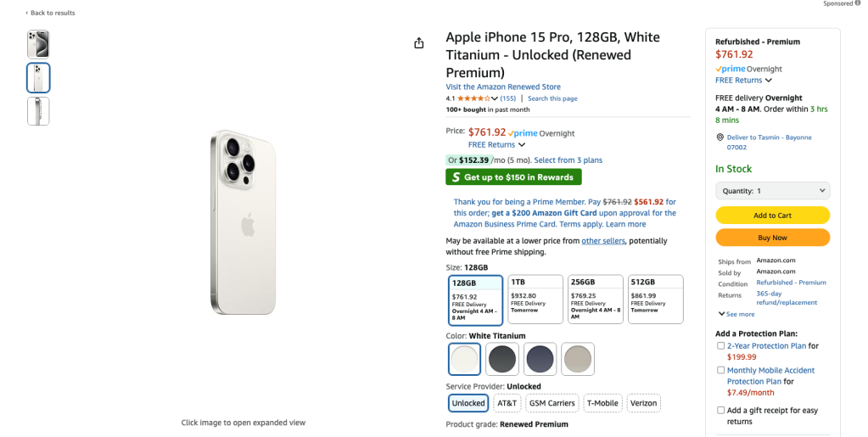
Task: Open the first product thumbnail image
Action: pyautogui.click(x=38, y=44)
